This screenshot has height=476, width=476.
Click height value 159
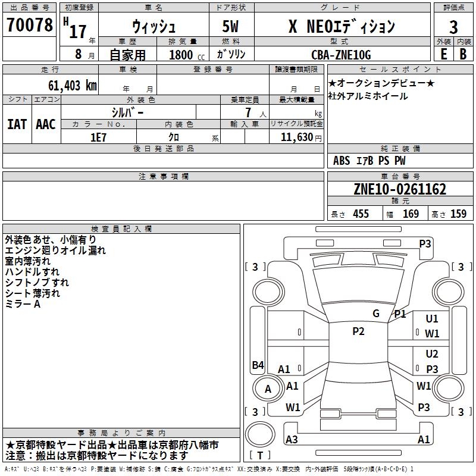(458, 214)
